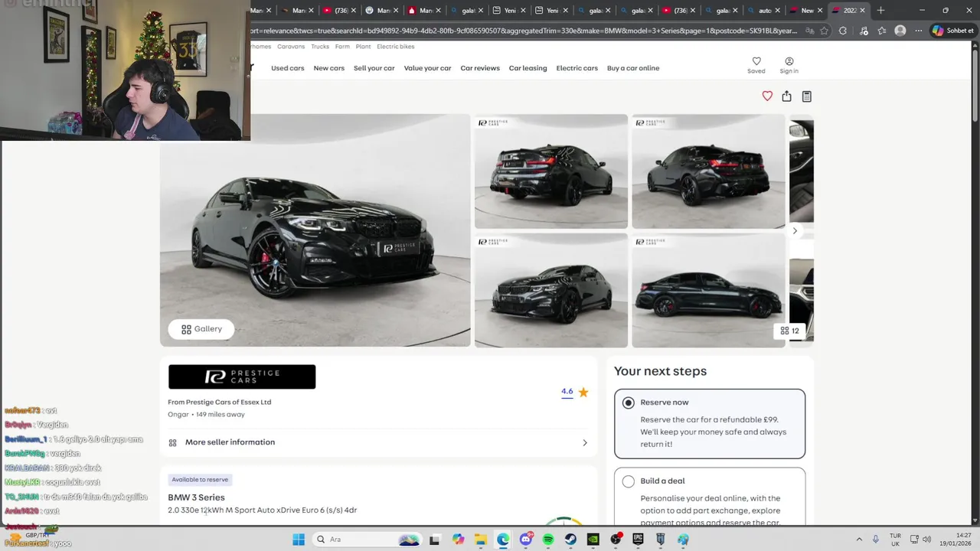Image resolution: width=980 pixels, height=551 pixels.
Task: Click the Electric bikes top link
Action: coord(396,47)
